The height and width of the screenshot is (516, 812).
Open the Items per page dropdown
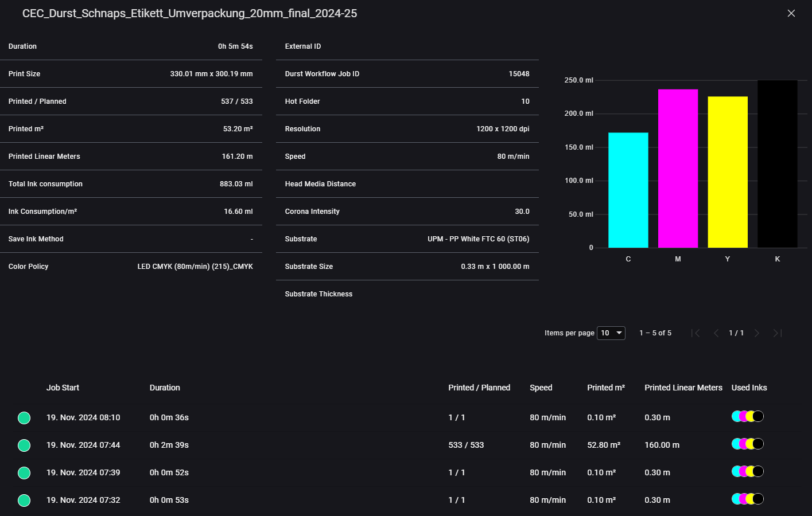pyautogui.click(x=611, y=333)
